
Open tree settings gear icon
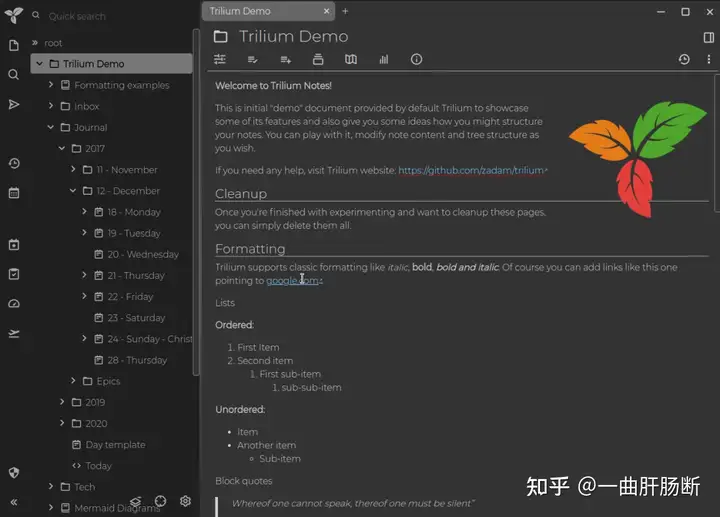pyautogui.click(x=186, y=501)
